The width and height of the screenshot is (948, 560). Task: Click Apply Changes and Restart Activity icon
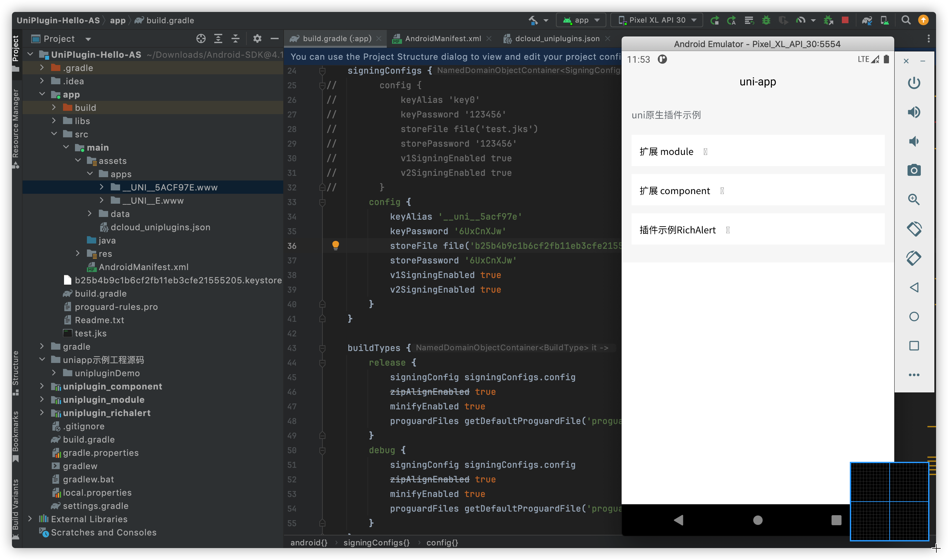pos(731,20)
